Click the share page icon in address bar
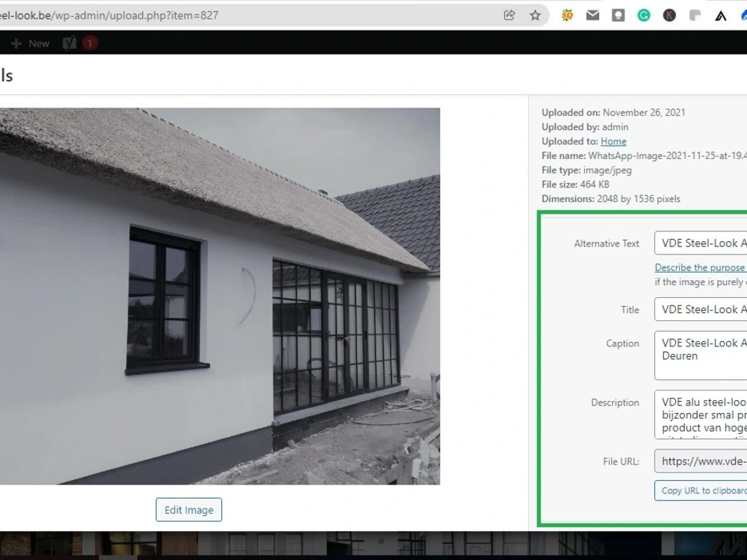 pos(509,15)
